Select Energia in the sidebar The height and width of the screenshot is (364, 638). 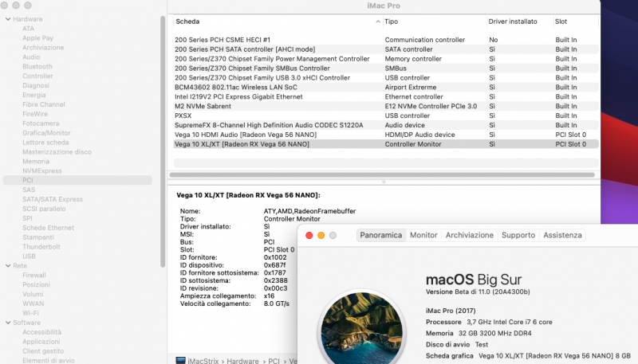[x=34, y=95]
